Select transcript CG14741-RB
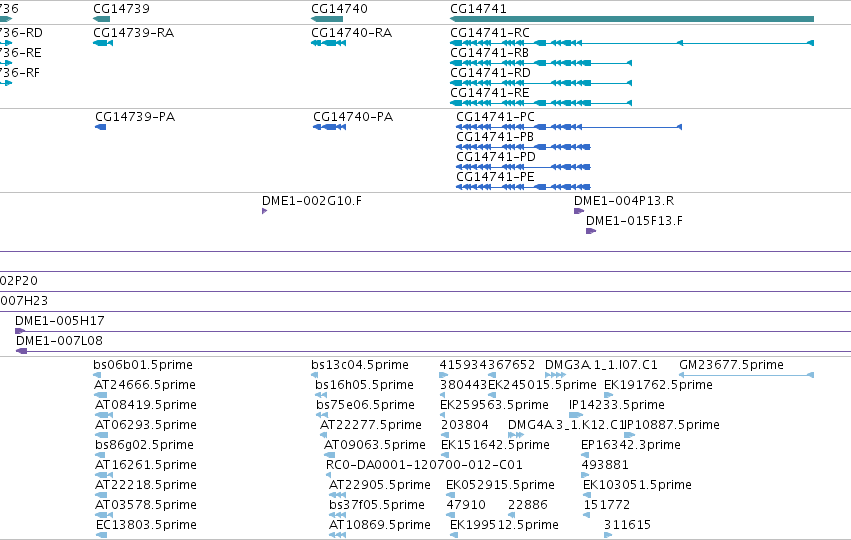 click(489, 53)
